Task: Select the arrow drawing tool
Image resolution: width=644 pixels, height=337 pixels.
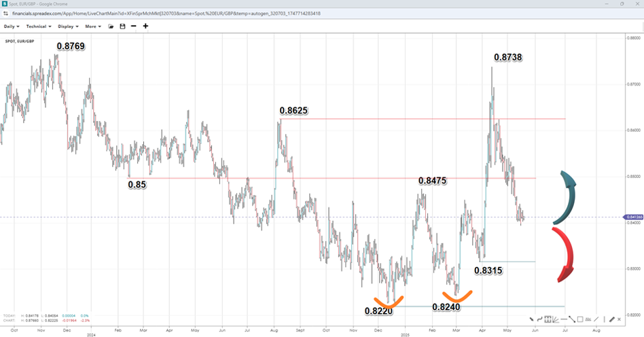Action: tap(531, 319)
